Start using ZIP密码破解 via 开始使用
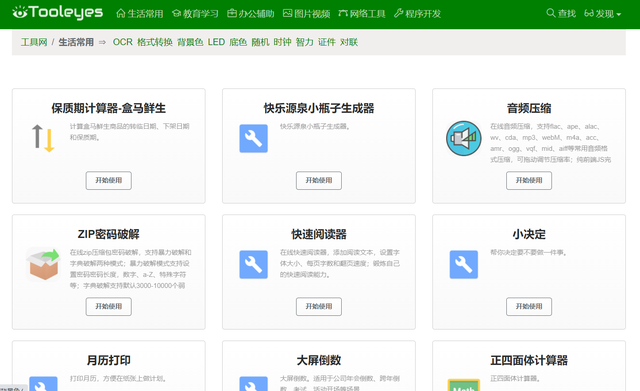The width and height of the screenshot is (640, 391). pos(109,307)
